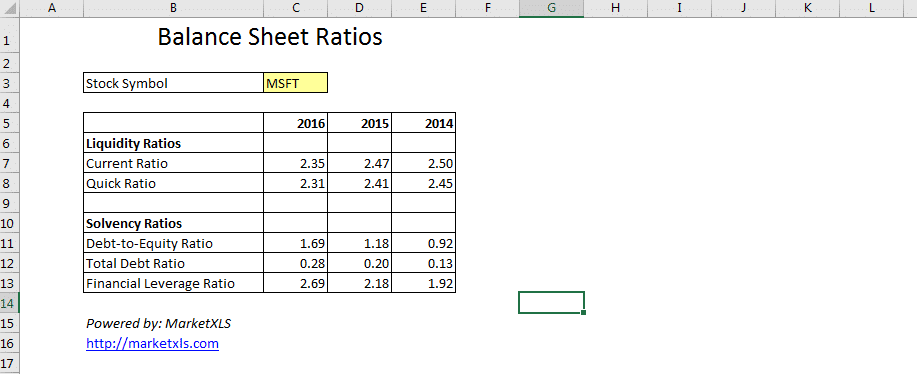Select Quick Ratio 2014 value 2.45
Viewport: 917px width, 374px height.
tap(423, 183)
